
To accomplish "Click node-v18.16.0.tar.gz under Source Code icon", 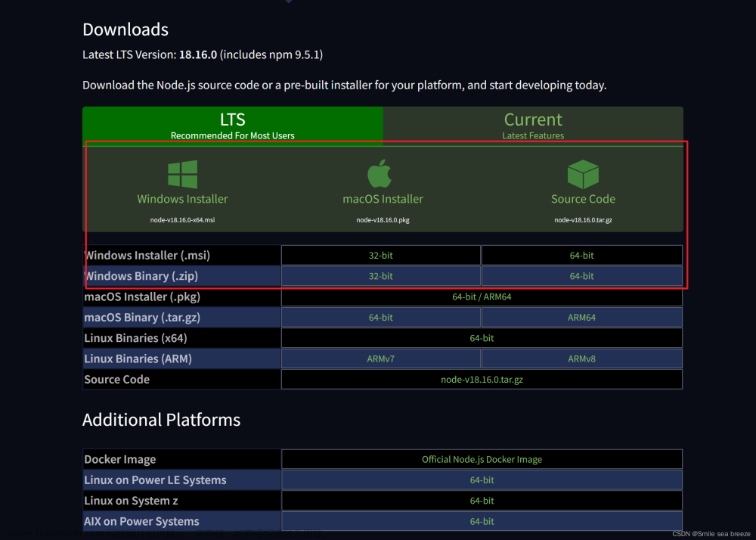I will pos(583,220).
